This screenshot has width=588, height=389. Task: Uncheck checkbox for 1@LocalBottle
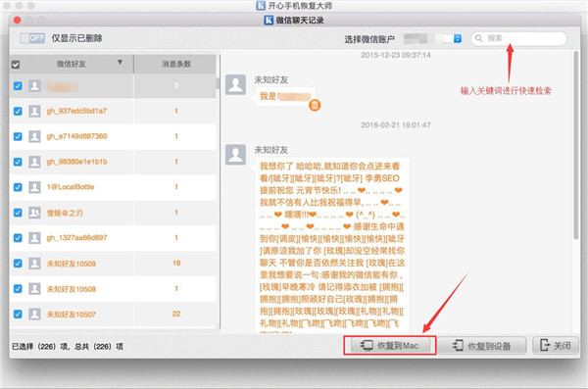click(18, 187)
